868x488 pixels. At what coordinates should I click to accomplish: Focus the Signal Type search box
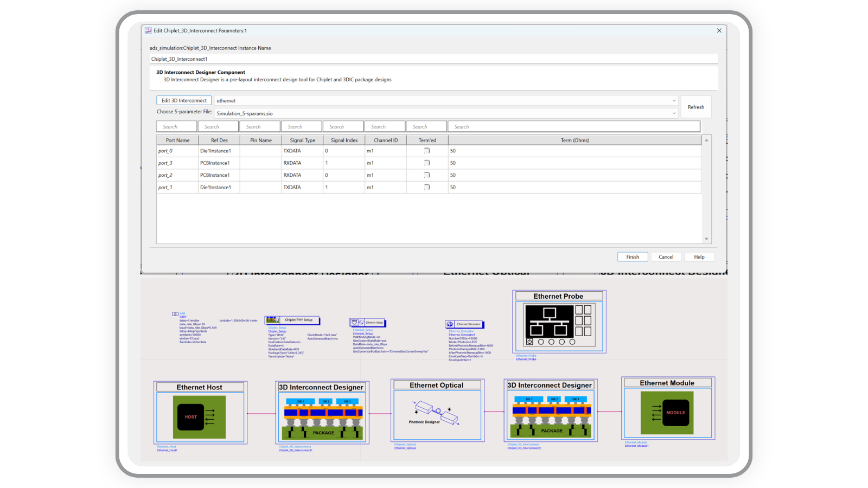pos(302,127)
